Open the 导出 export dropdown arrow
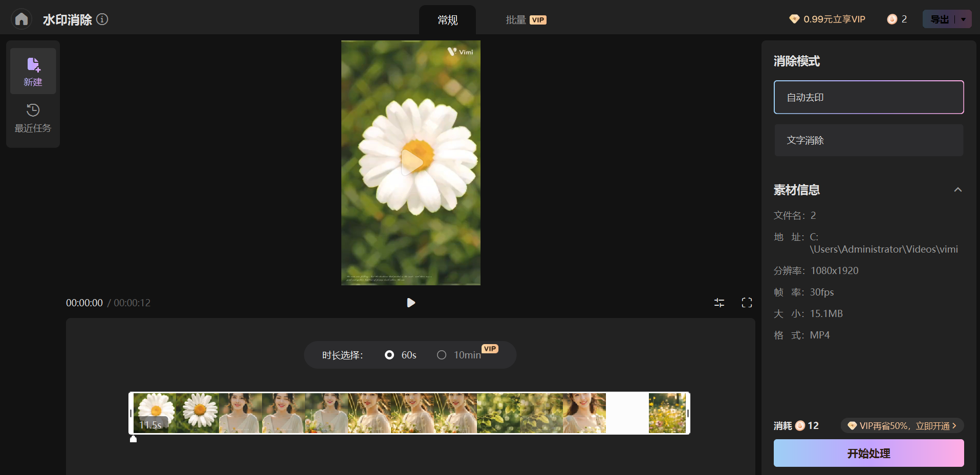 964,19
